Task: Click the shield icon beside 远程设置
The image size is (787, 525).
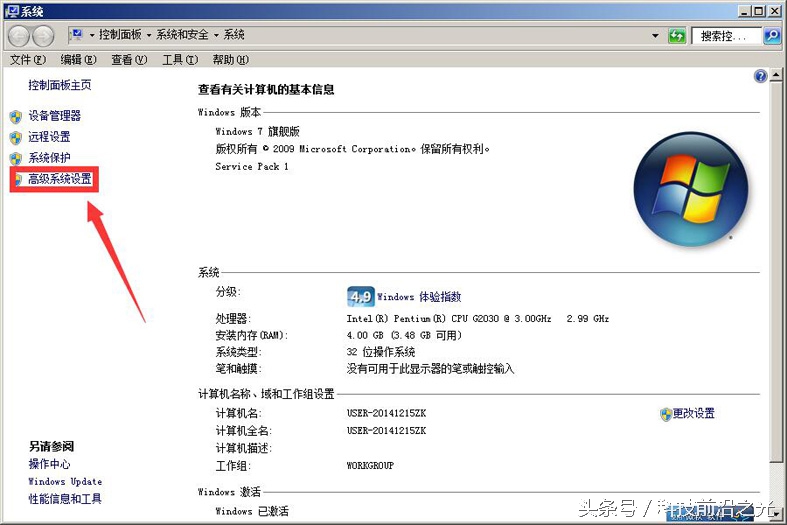Action: (16, 138)
